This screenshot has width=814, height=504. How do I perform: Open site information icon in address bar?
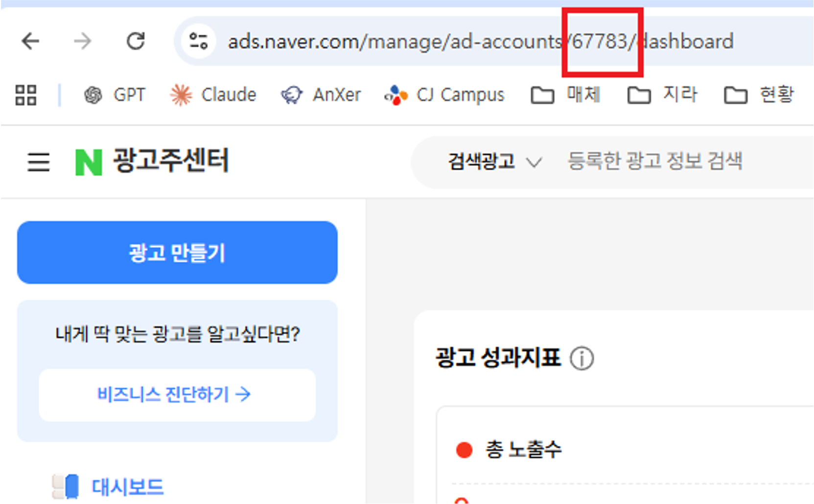198,41
